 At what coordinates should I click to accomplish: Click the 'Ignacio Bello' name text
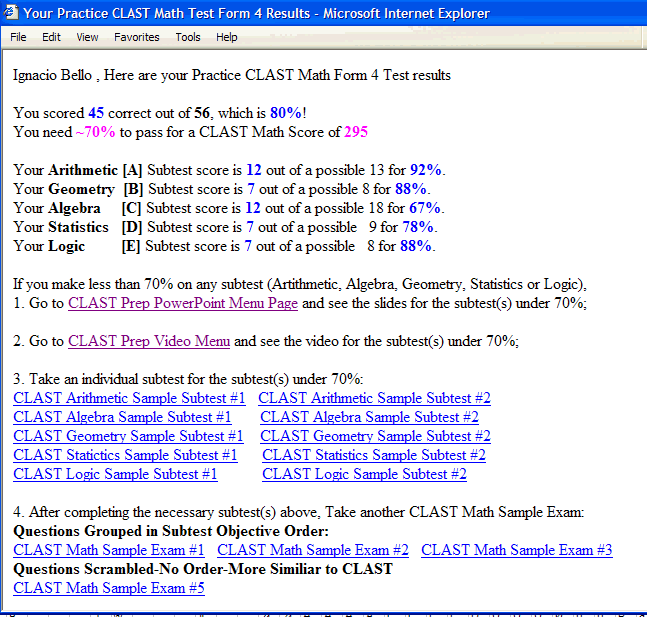(x=52, y=76)
